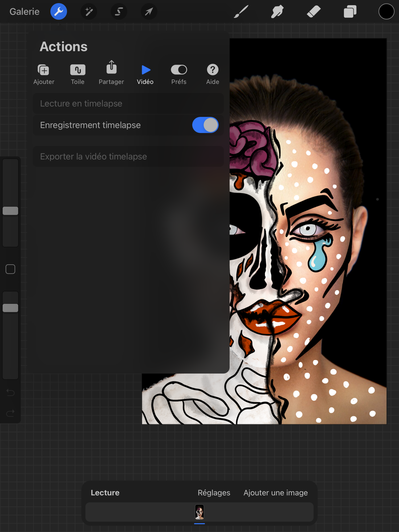399x532 pixels.
Task: Open the Adjustments magic wand menu
Action: (x=89, y=12)
